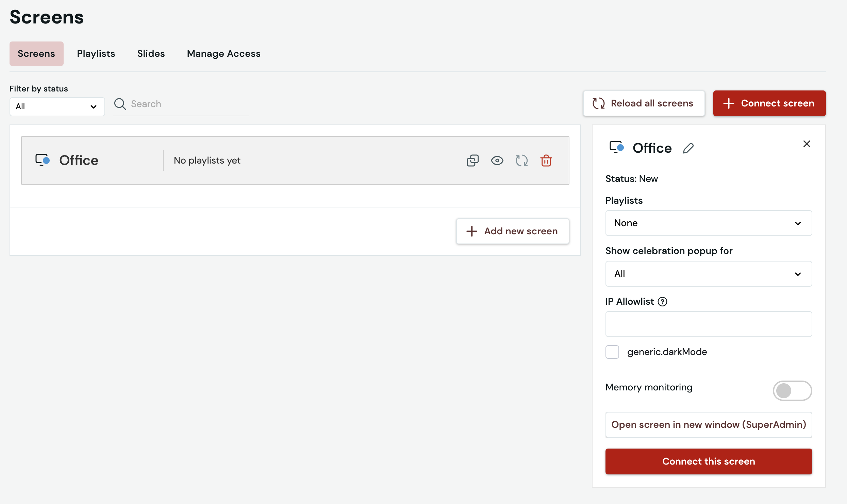The image size is (847, 504).
Task: Click Reload all screens button
Action: pyautogui.click(x=644, y=103)
